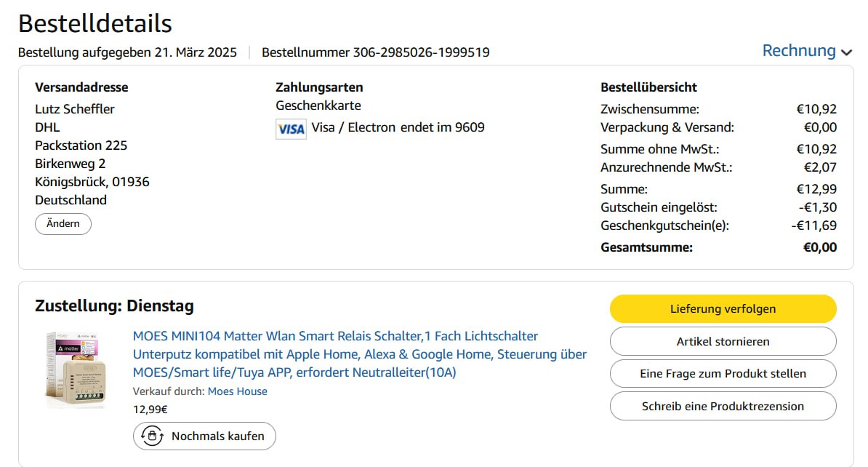Viewport: 868px width, 467px height.
Task: Click the order number 306-2985026-1999519
Action: coord(421,52)
